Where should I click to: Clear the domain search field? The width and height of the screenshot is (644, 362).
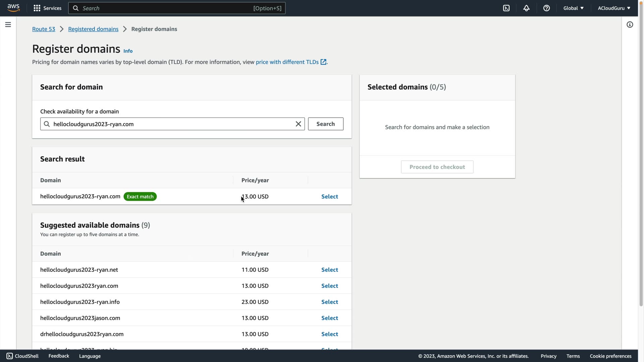tap(298, 124)
